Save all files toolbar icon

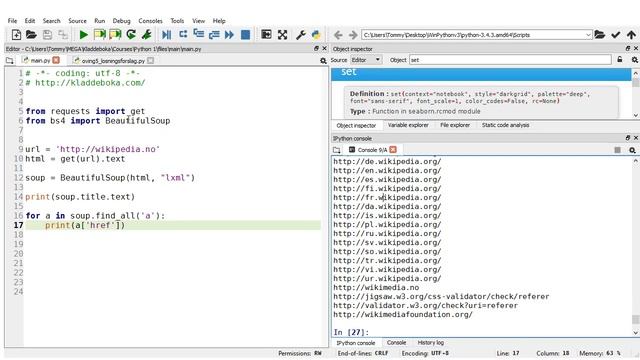pyautogui.click(x=63, y=35)
